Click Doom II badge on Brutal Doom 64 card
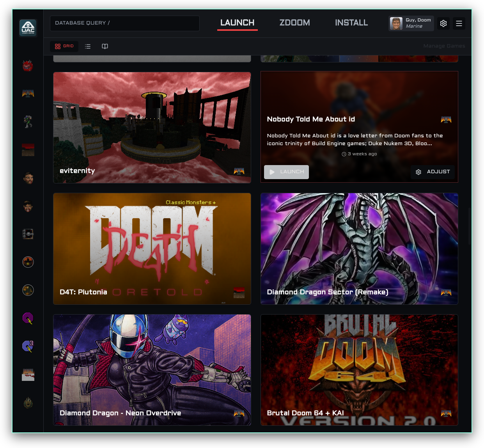 tap(446, 413)
